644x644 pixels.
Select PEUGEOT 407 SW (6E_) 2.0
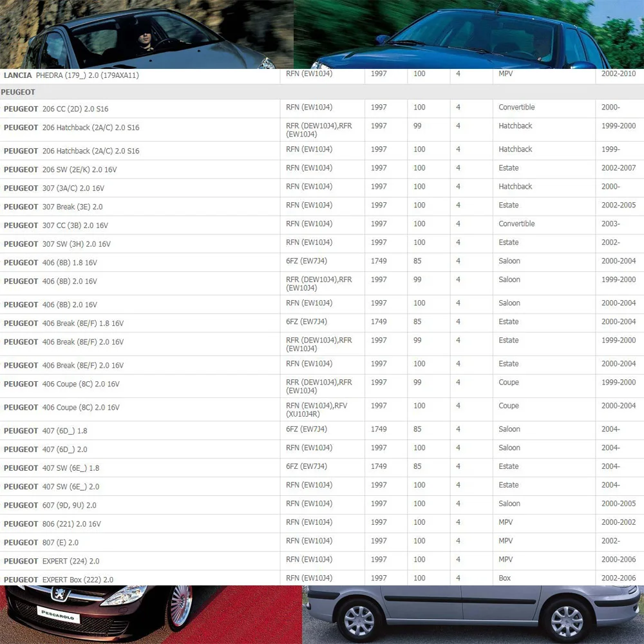point(52,487)
